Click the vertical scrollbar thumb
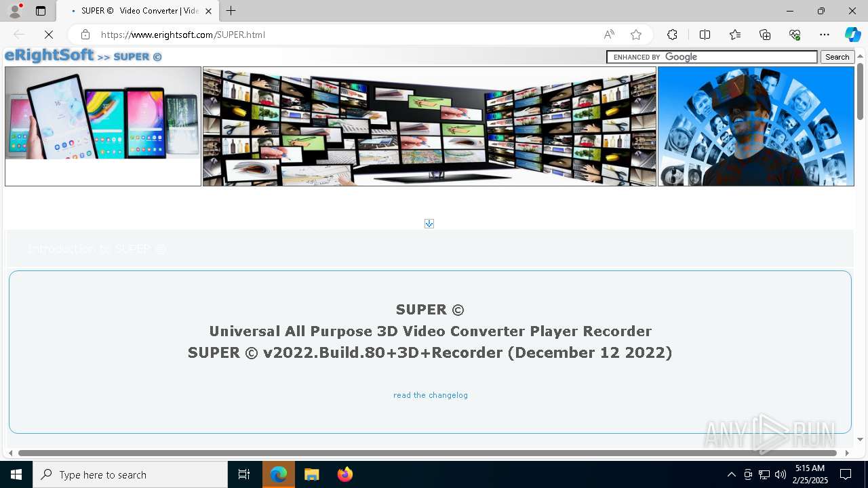 pyautogui.click(x=860, y=90)
